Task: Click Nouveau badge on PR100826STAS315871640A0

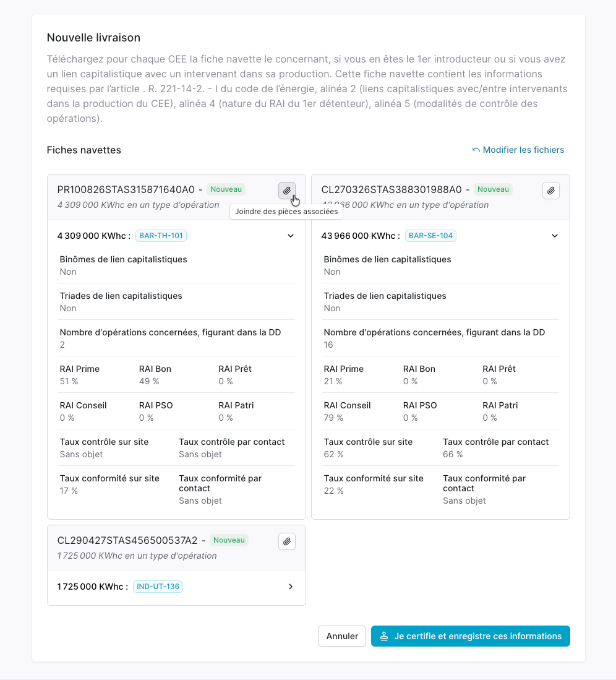Action: (226, 189)
